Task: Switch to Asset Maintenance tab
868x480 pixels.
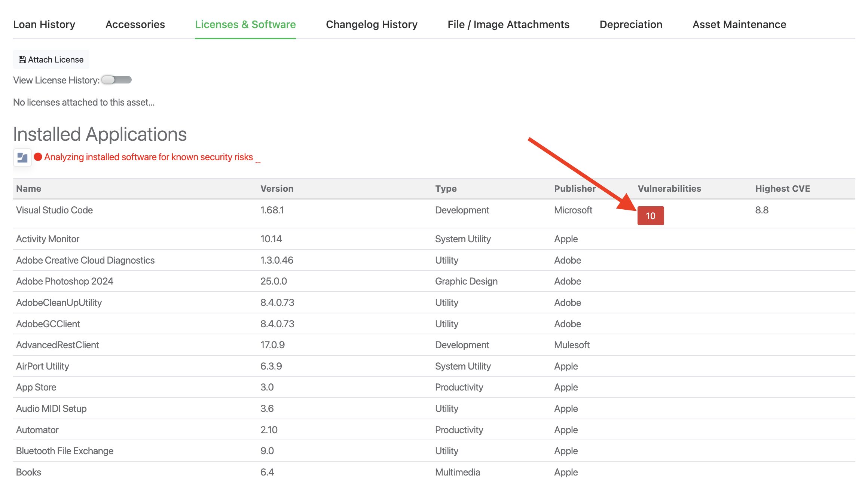Action: tap(739, 24)
